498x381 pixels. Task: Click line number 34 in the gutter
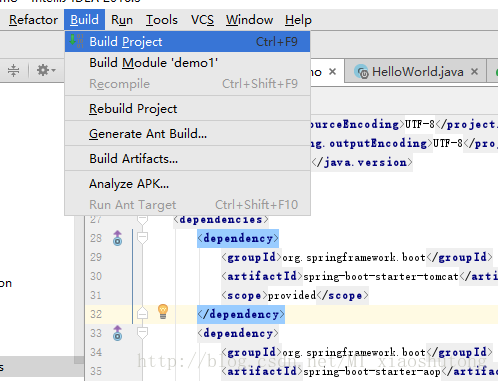pos(96,352)
